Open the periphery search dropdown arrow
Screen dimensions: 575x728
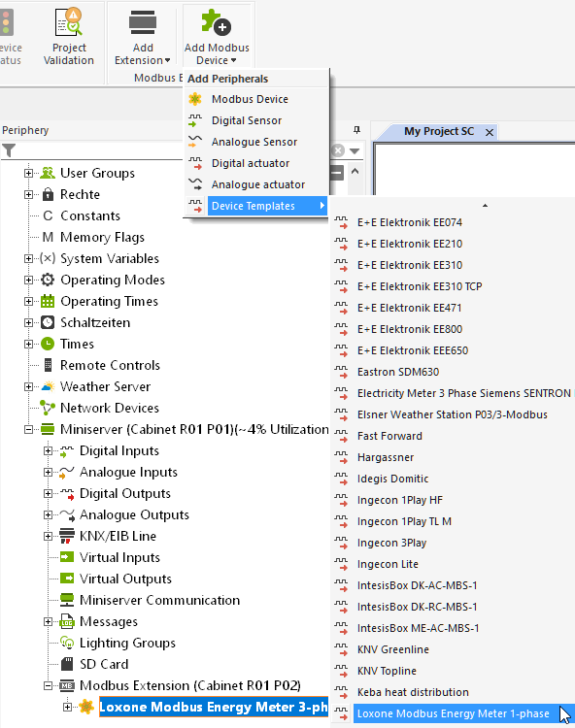tap(355, 150)
